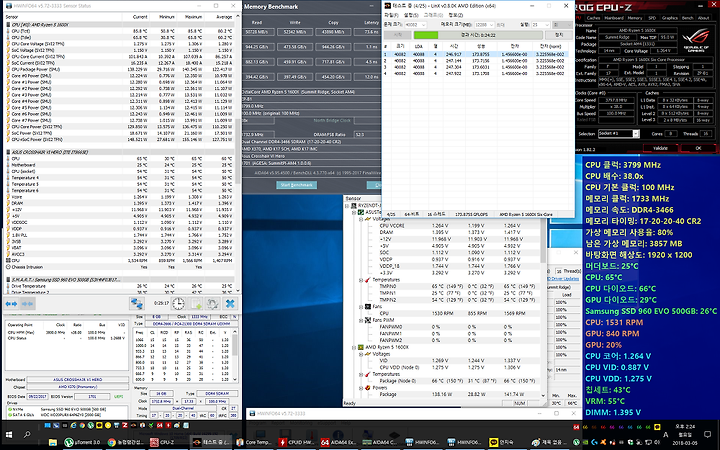Open CPU-Z Bench tab
Screen dimensions: 720x450
pyautogui.click(x=687, y=18)
